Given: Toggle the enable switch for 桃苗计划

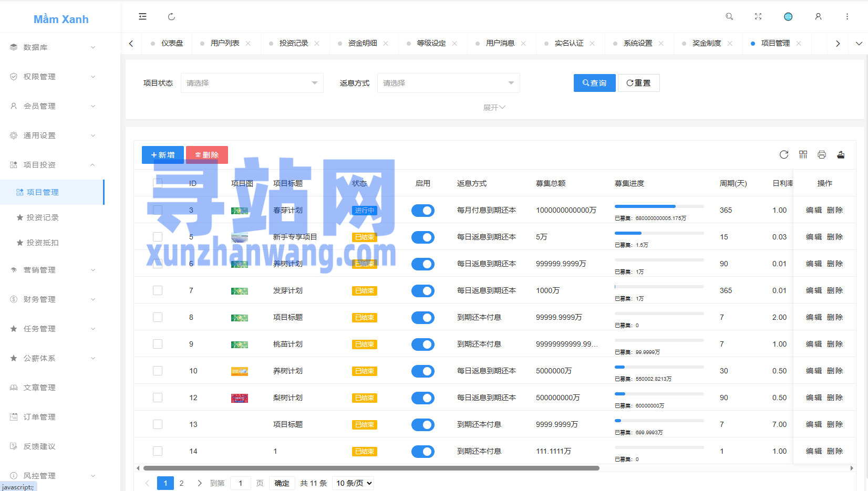Looking at the screenshot, I should pos(423,344).
